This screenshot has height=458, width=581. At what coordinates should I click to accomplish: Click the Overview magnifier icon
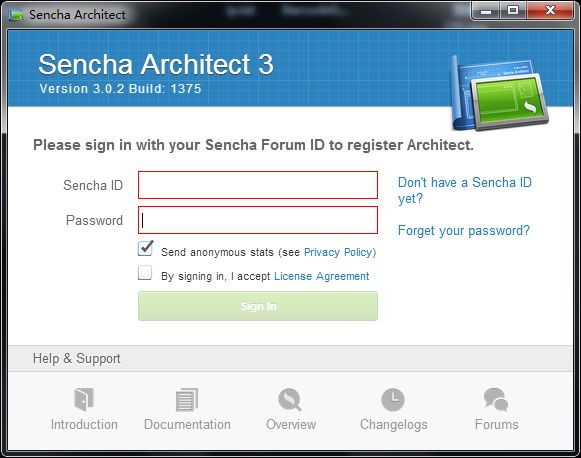click(x=290, y=399)
